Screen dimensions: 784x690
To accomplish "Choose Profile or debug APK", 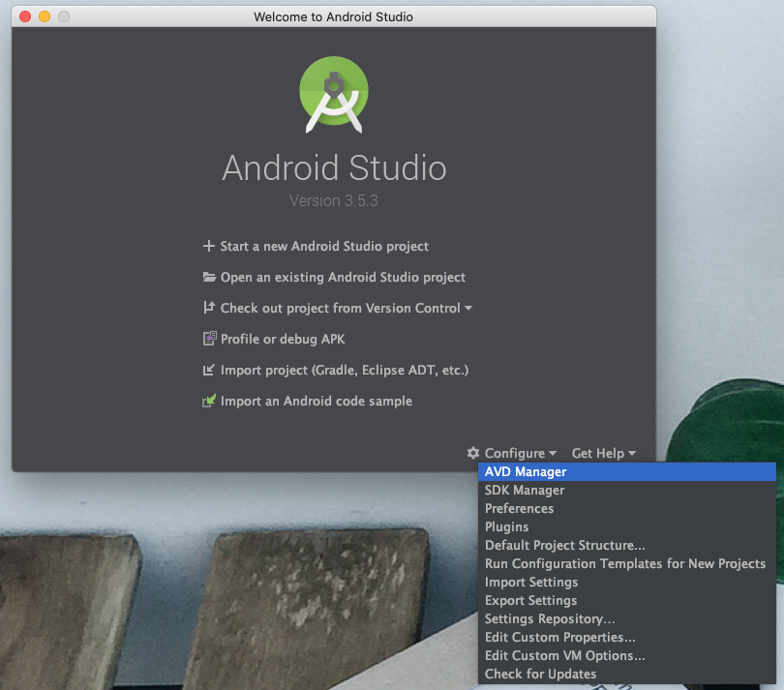I will (x=283, y=340).
